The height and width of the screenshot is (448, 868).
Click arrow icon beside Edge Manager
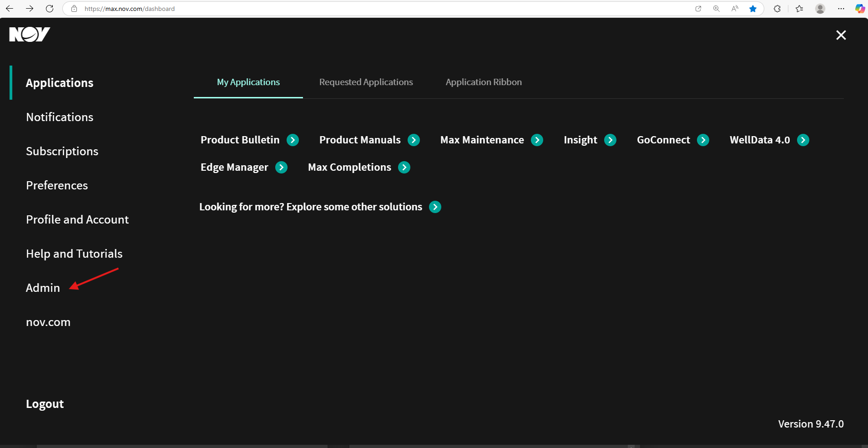[282, 167]
